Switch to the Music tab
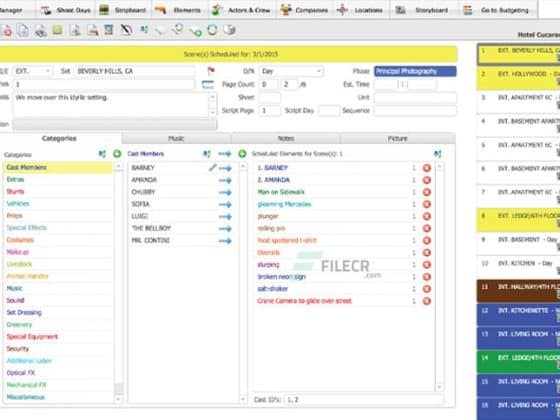The height and width of the screenshot is (420, 560). point(176,139)
